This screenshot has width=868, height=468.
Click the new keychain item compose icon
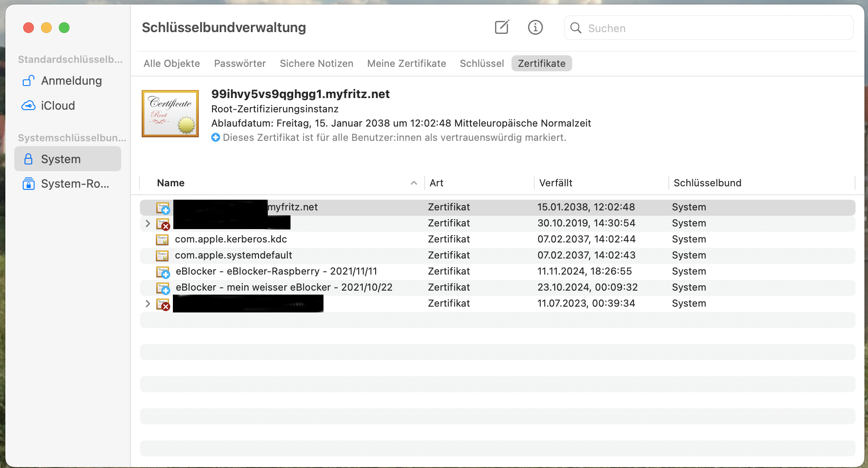click(502, 27)
